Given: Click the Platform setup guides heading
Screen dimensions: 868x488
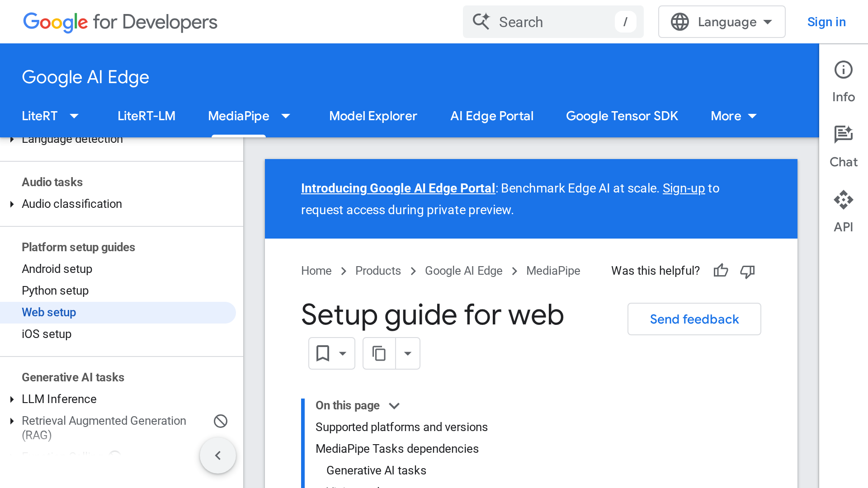Looking at the screenshot, I should click(x=78, y=247).
